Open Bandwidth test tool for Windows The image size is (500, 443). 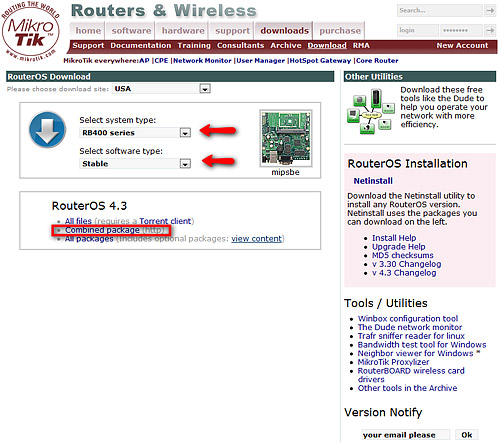(x=422, y=345)
